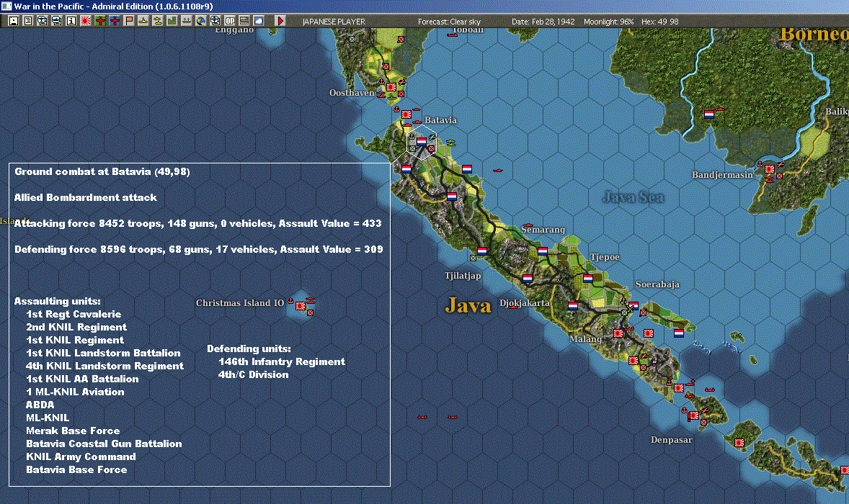Image resolution: width=849 pixels, height=504 pixels.
Task: Click the Soerabaja city label
Action: [657, 284]
